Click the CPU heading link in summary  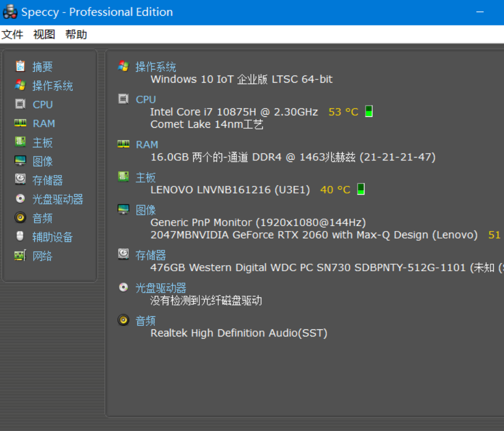(x=146, y=99)
